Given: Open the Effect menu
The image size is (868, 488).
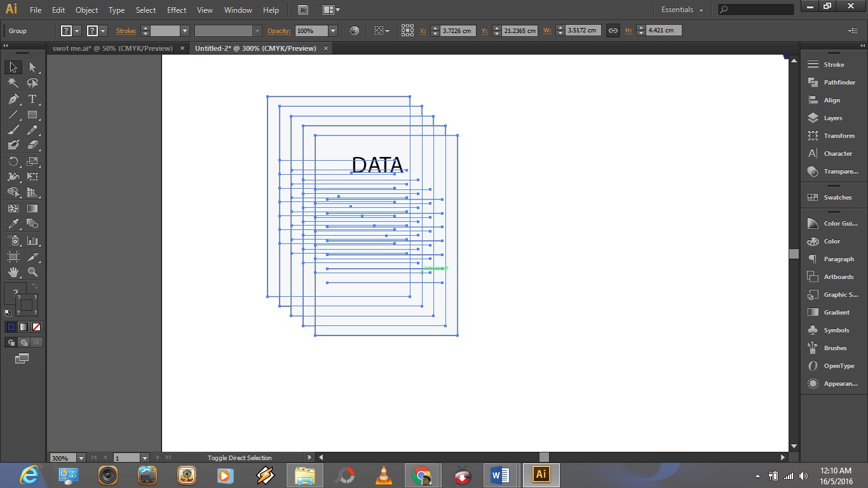Looking at the screenshot, I should 177,10.
